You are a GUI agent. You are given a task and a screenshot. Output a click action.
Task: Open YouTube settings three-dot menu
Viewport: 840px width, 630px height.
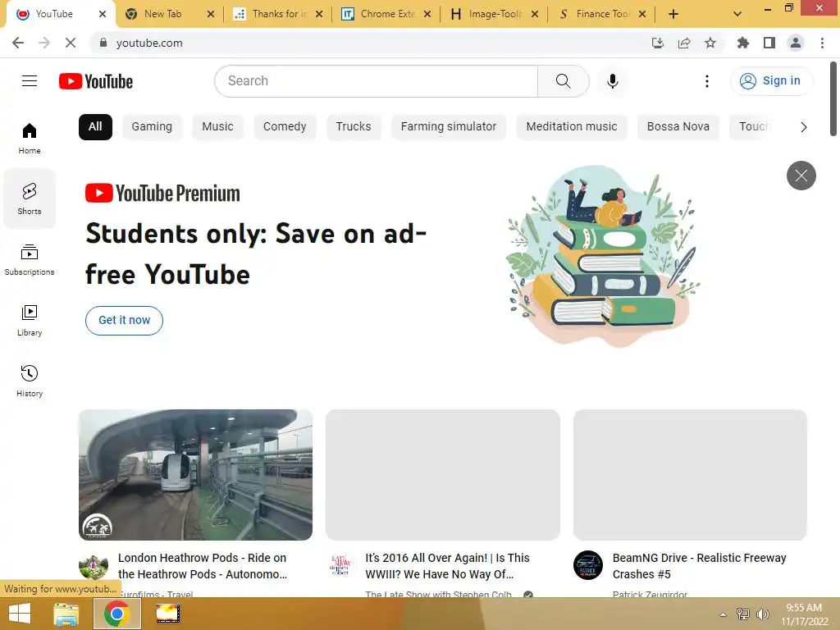pyautogui.click(x=706, y=81)
